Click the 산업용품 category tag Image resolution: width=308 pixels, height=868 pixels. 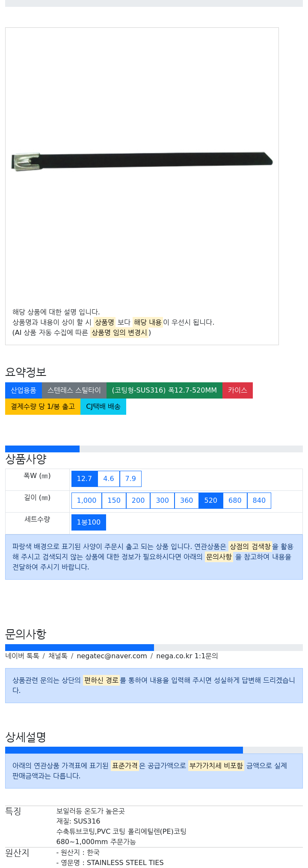[24, 390]
